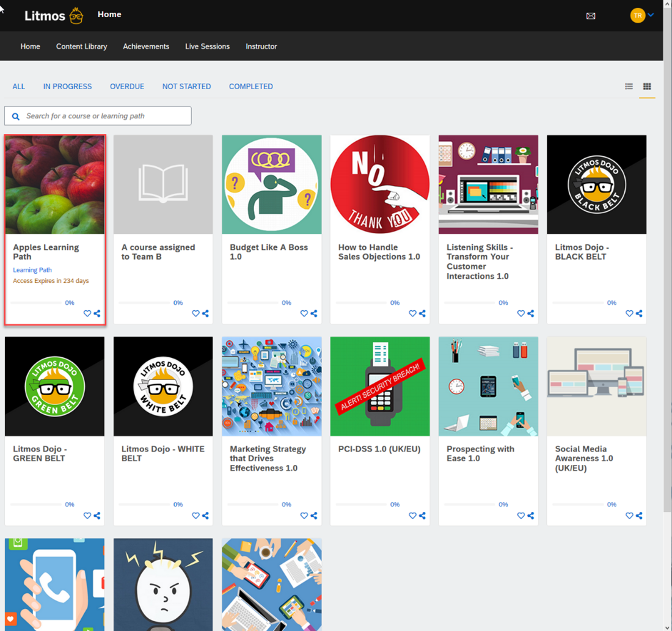Share How to Handle Sales Objections
Viewport: 672px width, 631px height.
(x=423, y=313)
